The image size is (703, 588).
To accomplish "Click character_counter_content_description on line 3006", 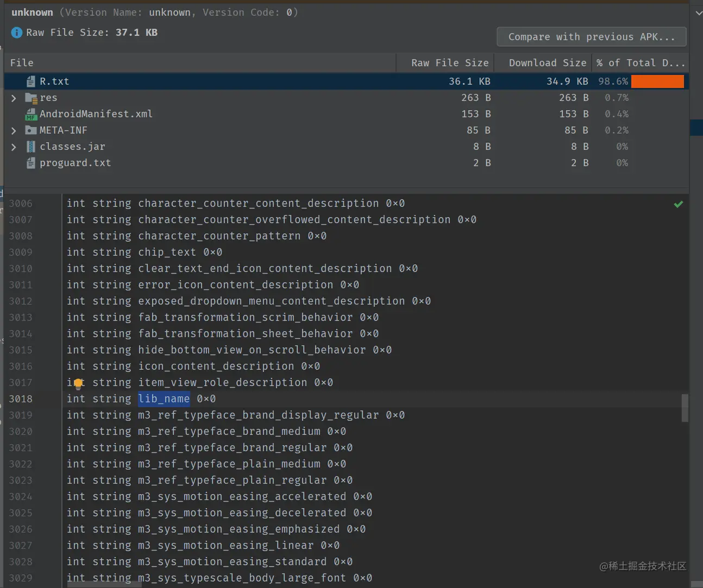I will (259, 204).
